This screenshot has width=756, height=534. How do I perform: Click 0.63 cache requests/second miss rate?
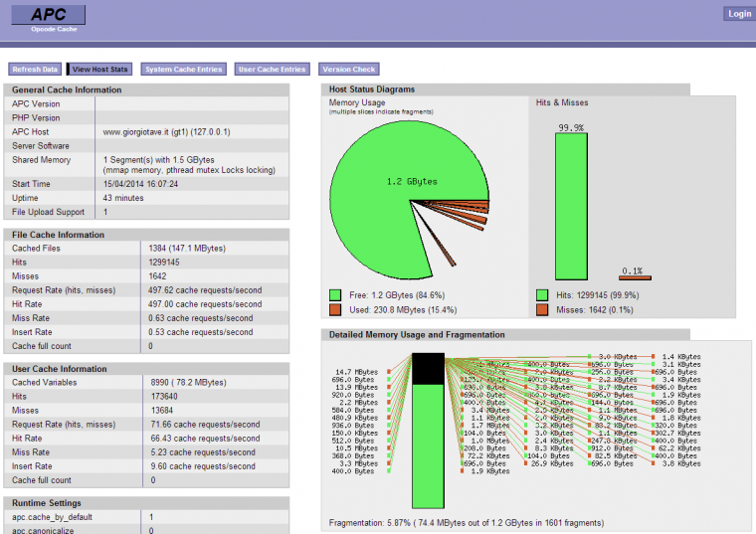click(201, 318)
